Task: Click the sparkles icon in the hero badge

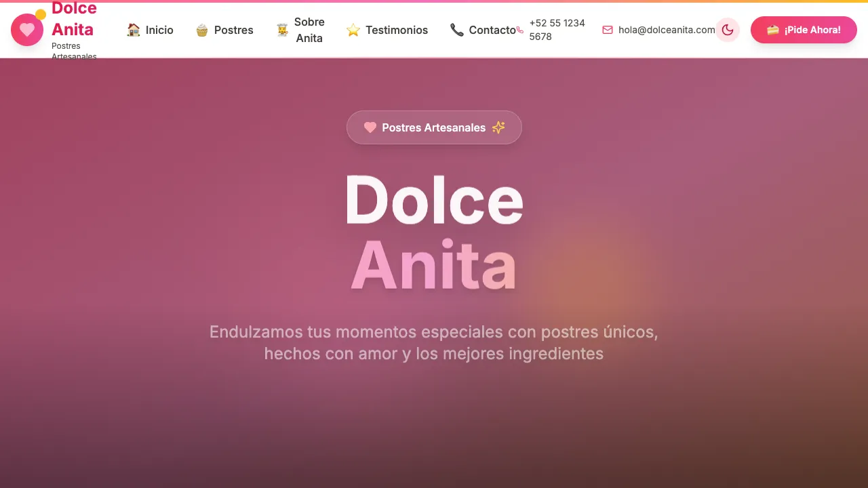Action: tap(498, 127)
